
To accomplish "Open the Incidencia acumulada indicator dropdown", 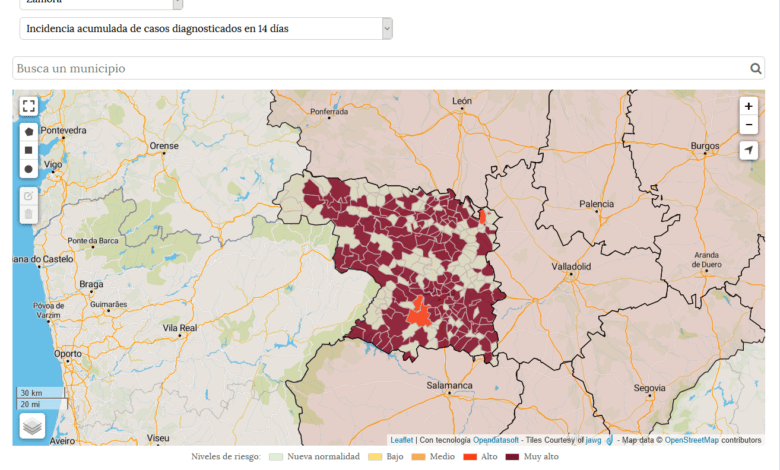I will tap(205, 29).
